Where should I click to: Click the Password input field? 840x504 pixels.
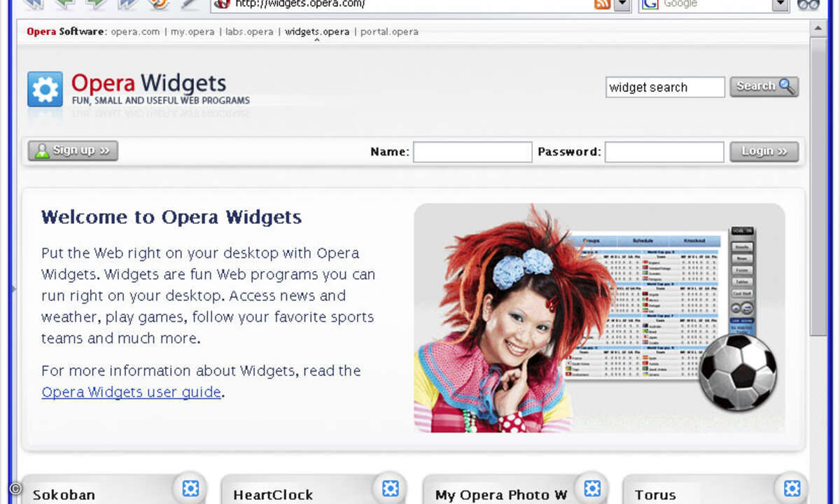664,152
